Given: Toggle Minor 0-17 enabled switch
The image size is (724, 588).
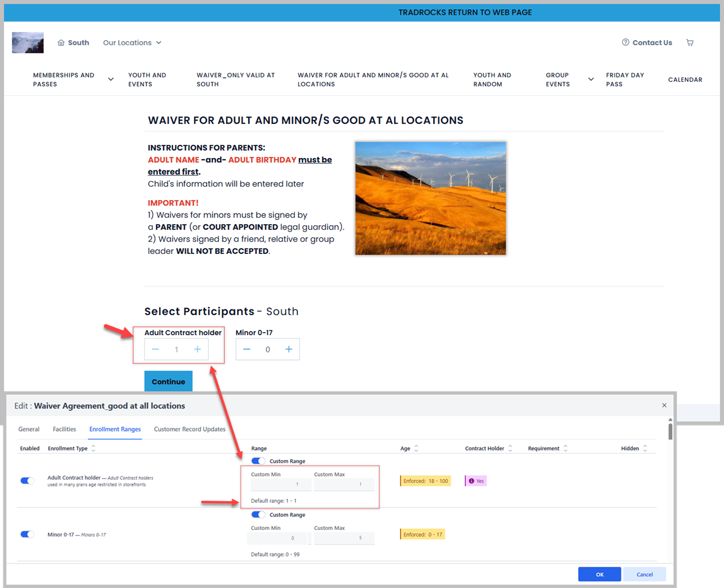Looking at the screenshot, I should (27, 534).
